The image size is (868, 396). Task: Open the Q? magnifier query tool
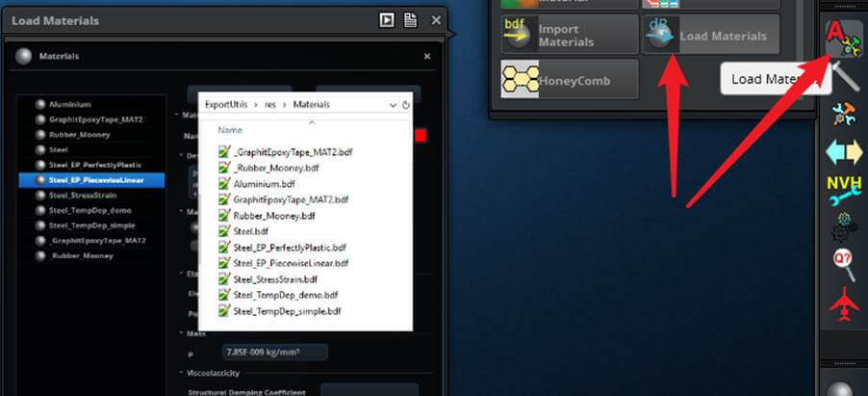844,265
